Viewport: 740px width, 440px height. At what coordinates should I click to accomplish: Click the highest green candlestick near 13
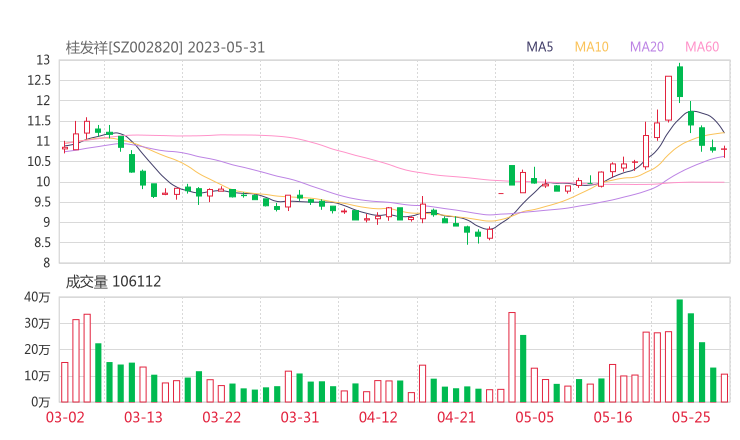point(680,81)
